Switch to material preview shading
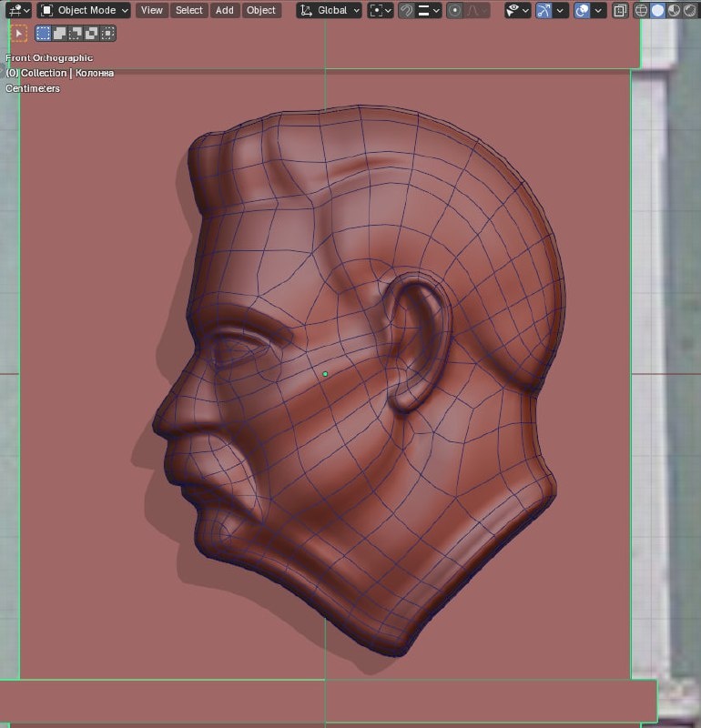 point(674,10)
